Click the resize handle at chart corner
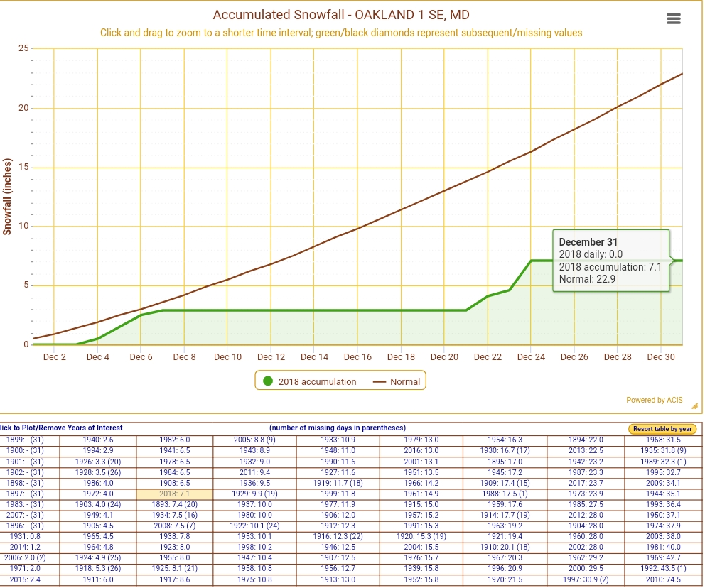 click(694, 406)
